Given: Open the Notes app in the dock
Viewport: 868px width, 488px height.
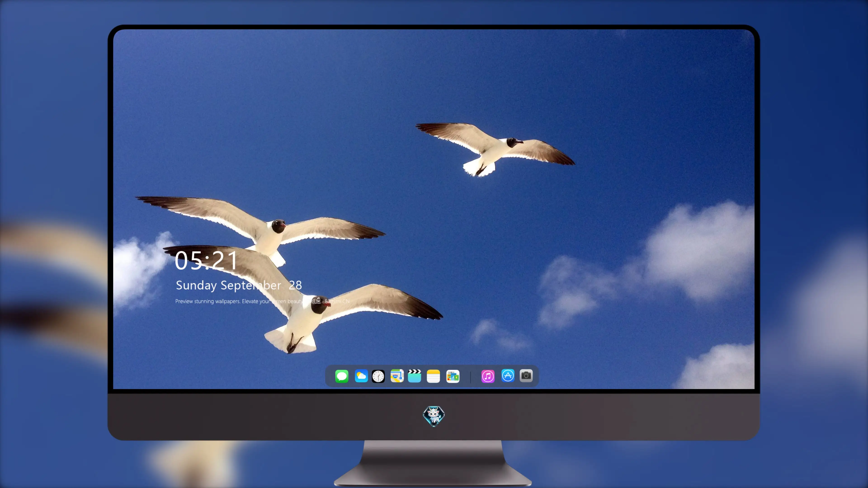Looking at the screenshot, I should [x=433, y=376].
